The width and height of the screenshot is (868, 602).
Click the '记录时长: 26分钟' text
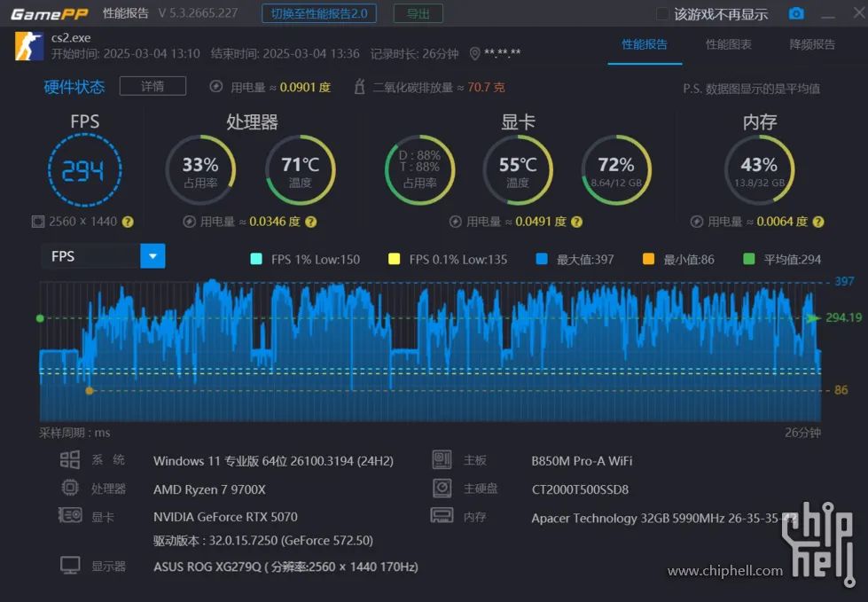click(415, 54)
